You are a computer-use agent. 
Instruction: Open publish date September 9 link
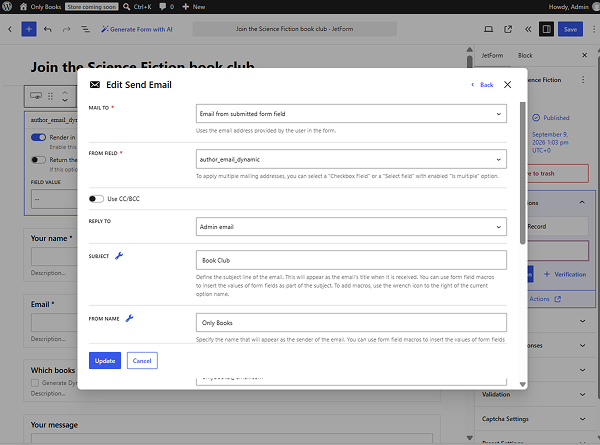pos(550,142)
